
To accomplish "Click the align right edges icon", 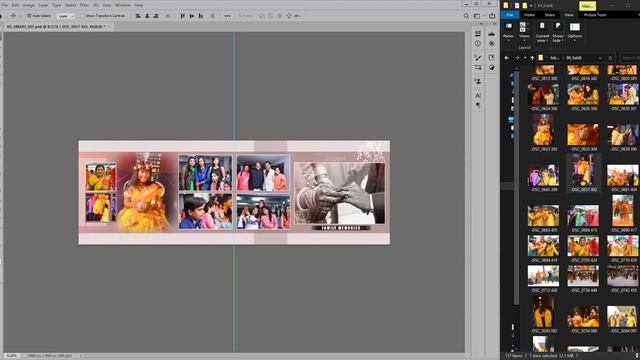I will tap(156, 16).
